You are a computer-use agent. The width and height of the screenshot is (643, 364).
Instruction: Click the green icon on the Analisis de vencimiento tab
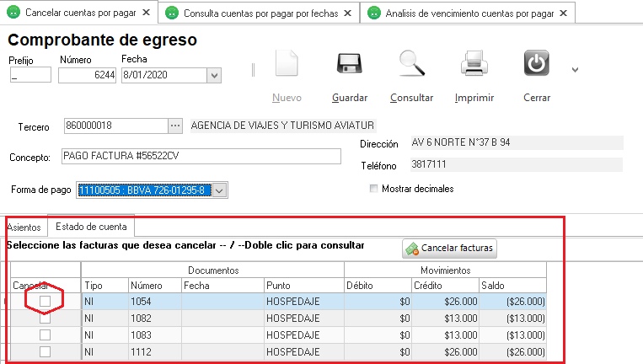tap(374, 13)
